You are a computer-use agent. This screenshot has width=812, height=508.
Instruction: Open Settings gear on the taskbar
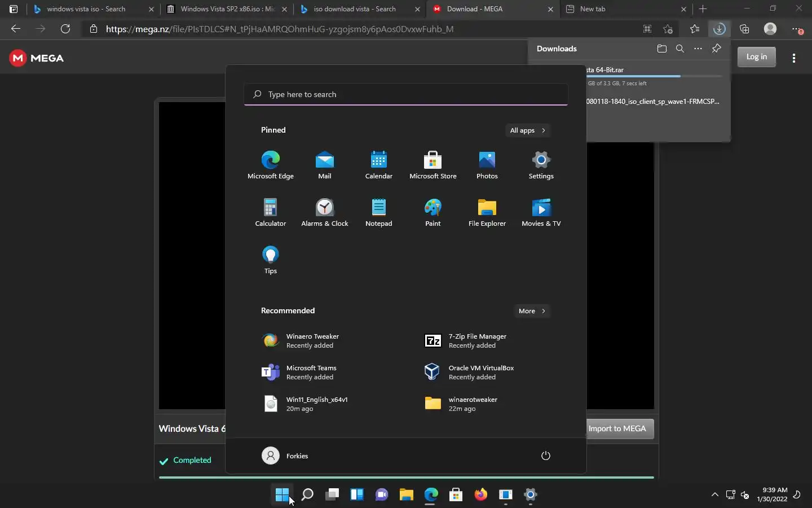click(x=531, y=495)
